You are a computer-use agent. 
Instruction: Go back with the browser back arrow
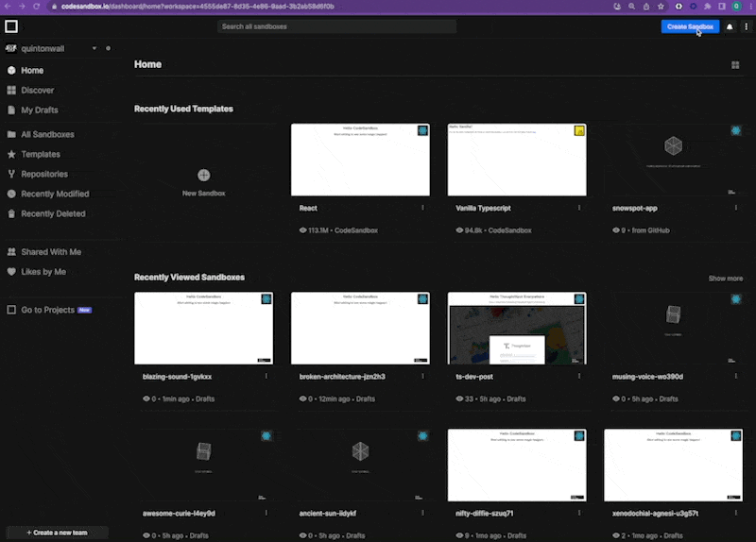[x=8, y=7]
